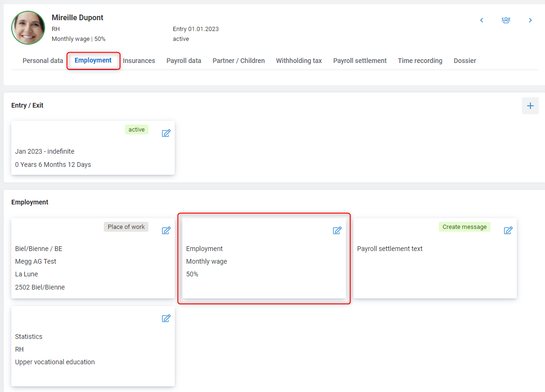Click 'Megg AG Test' text
Viewport: 545px width, 392px height.
pyautogui.click(x=35, y=261)
